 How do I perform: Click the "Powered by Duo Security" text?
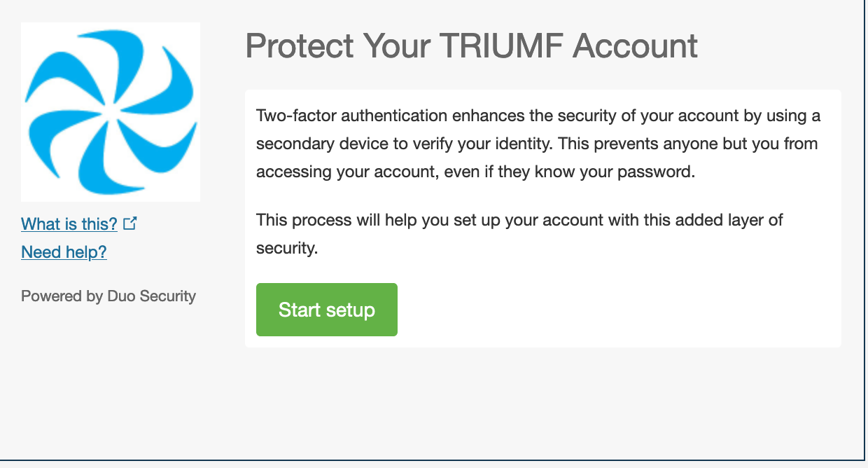[108, 296]
